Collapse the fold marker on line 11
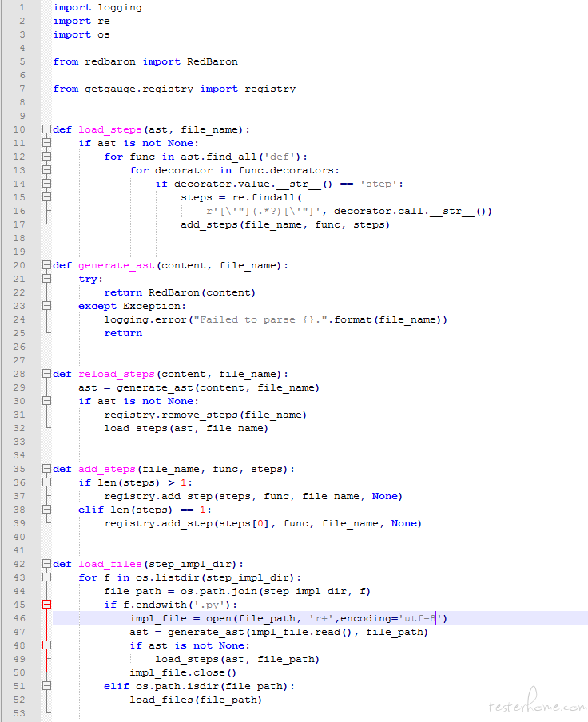The image size is (588, 722). 46,143
